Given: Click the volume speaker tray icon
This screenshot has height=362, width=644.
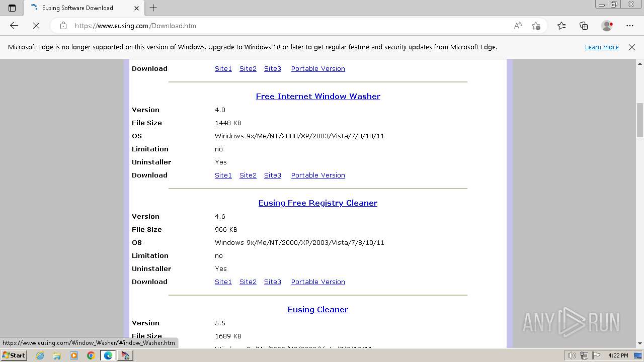Looking at the screenshot, I should tap(572, 355).
